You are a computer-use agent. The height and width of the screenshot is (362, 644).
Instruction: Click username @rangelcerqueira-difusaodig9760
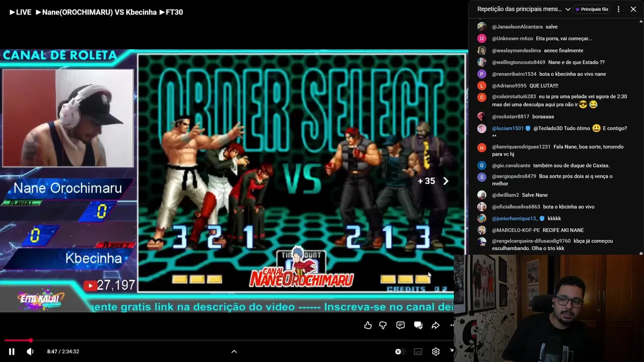531,241
